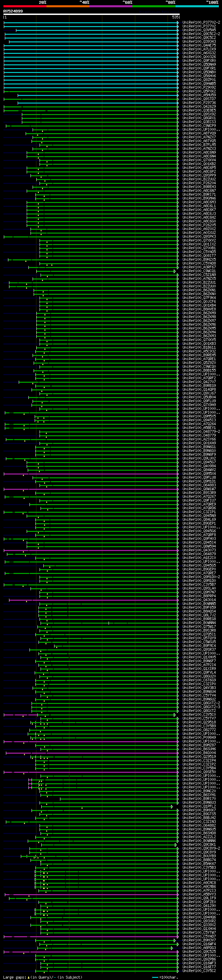Select label UniRef100_Q5DNB0
The image size is (222, 980).
(x=199, y=72)
